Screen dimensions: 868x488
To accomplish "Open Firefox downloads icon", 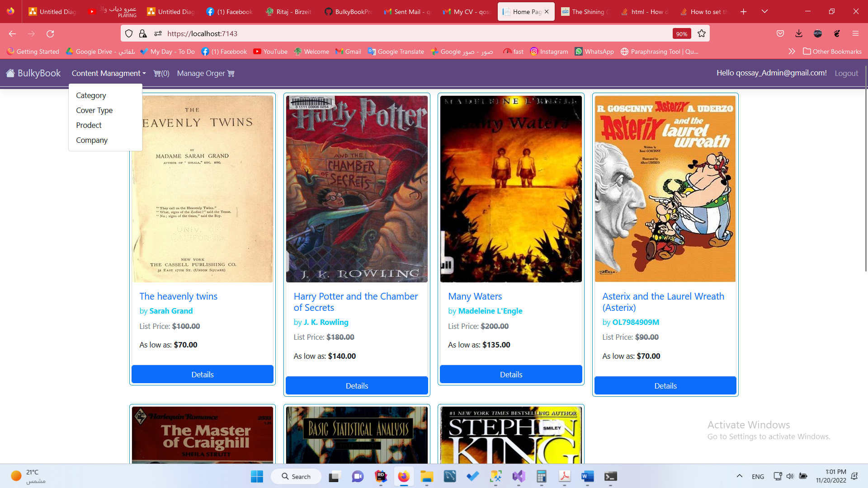I will click(x=799, y=33).
